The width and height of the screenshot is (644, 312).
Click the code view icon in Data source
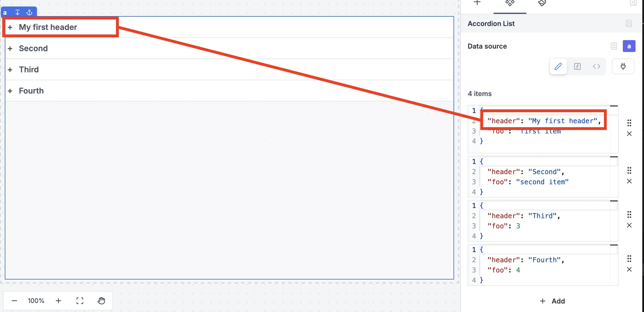[596, 67]
